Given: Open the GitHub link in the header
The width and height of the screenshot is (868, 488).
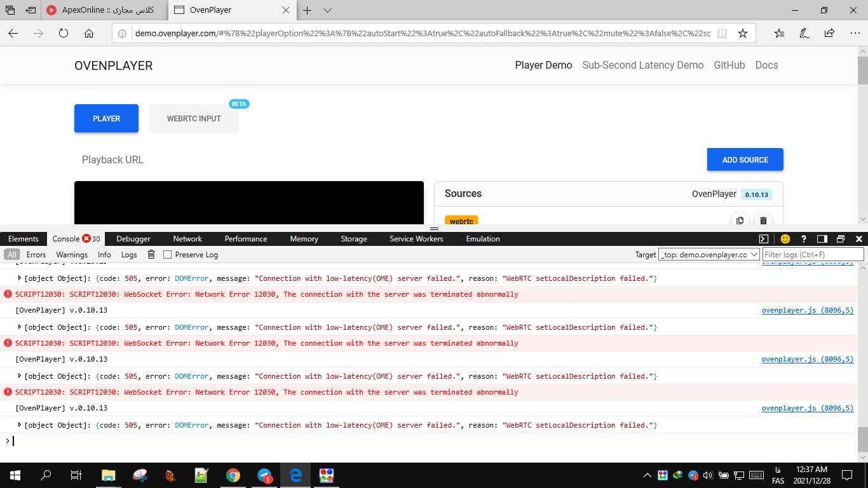Looking at the screenshot, I should [729, 65].
